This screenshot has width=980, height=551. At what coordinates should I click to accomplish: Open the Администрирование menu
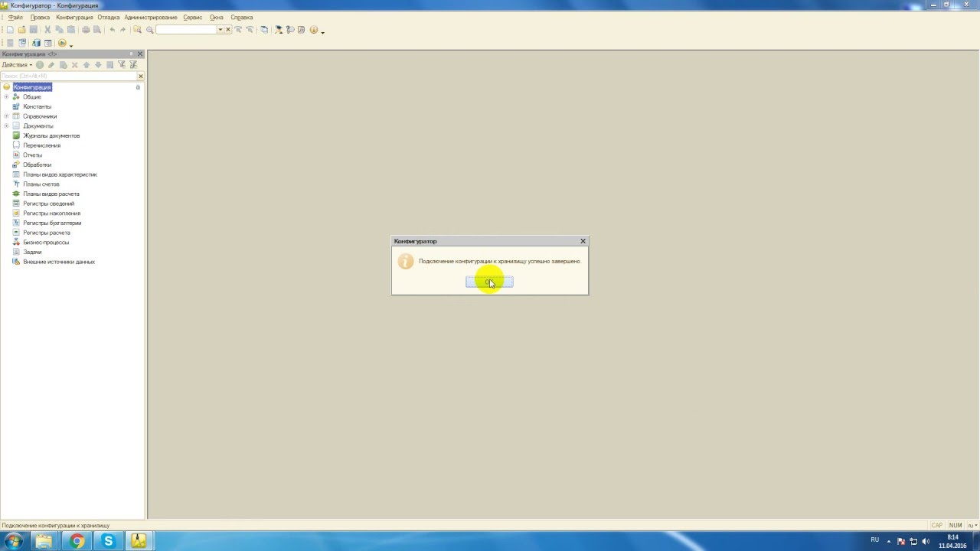151,17
